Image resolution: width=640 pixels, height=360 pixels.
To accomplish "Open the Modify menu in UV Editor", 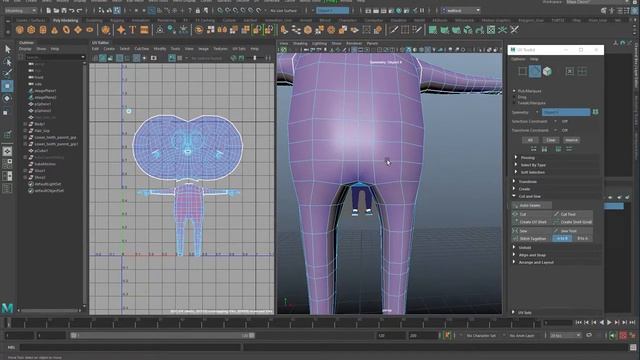I will (160, 49).
